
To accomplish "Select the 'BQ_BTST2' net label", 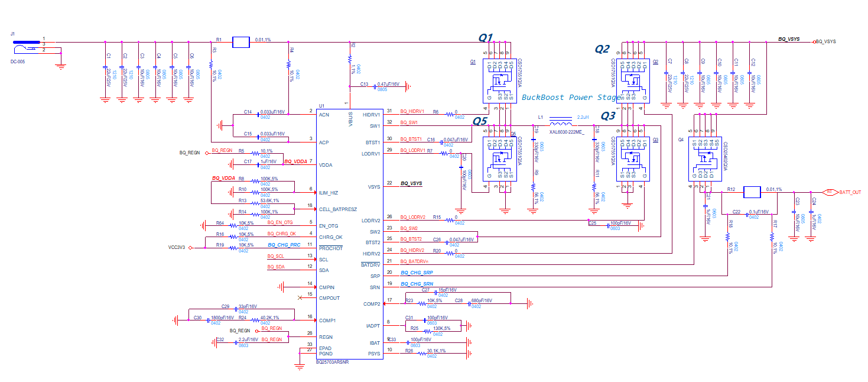I will [x=411, y=239].
